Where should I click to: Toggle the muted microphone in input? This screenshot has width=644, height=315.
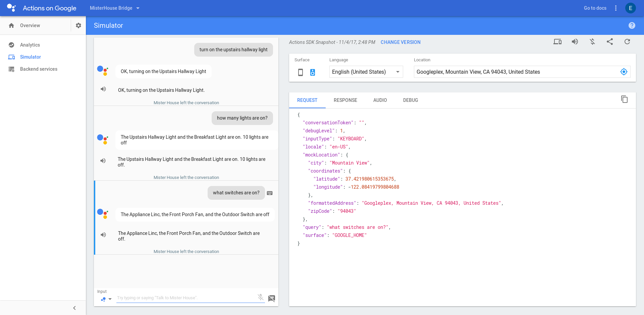click(261, 297)
